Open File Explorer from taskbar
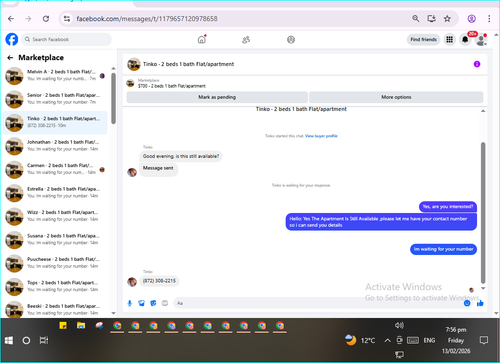This screenshot has width=500, height=363. click(x=81, y=326)
